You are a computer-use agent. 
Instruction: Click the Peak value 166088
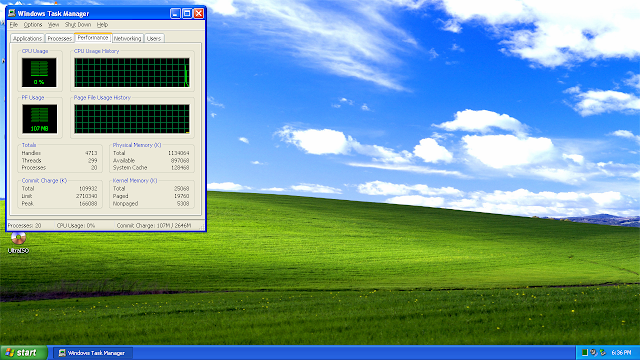point(88,203)
